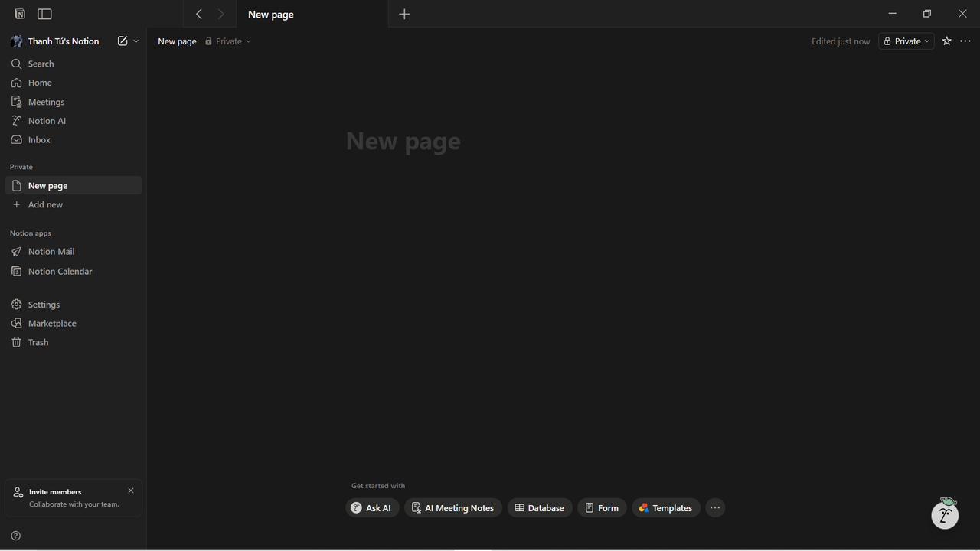980x551 pixels.
Task: Click the compose new page icon
Action: 122,41
